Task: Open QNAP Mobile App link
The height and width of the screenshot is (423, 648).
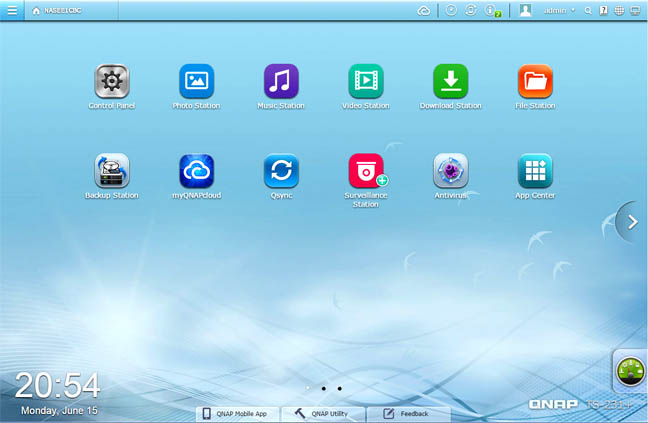Action: 237,413
